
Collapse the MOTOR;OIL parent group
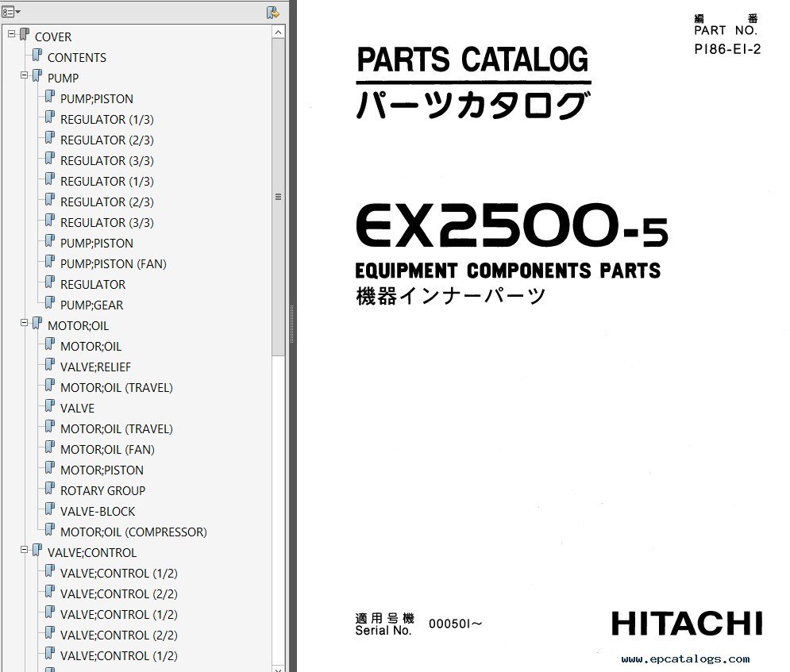coord(24,323)
